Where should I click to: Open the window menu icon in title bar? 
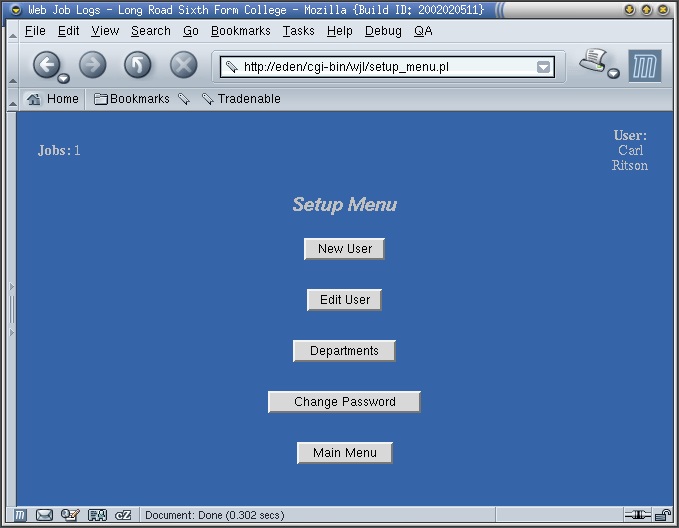tap(16, 10)
